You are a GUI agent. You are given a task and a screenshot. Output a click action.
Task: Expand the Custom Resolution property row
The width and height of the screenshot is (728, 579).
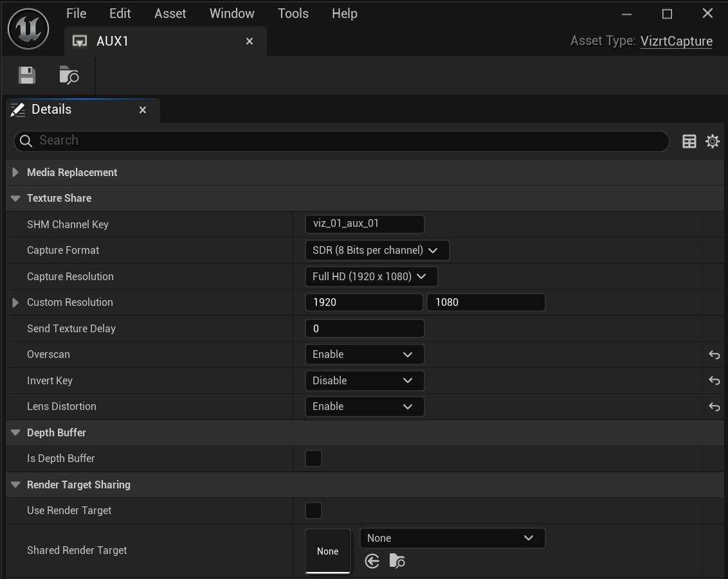15,303
